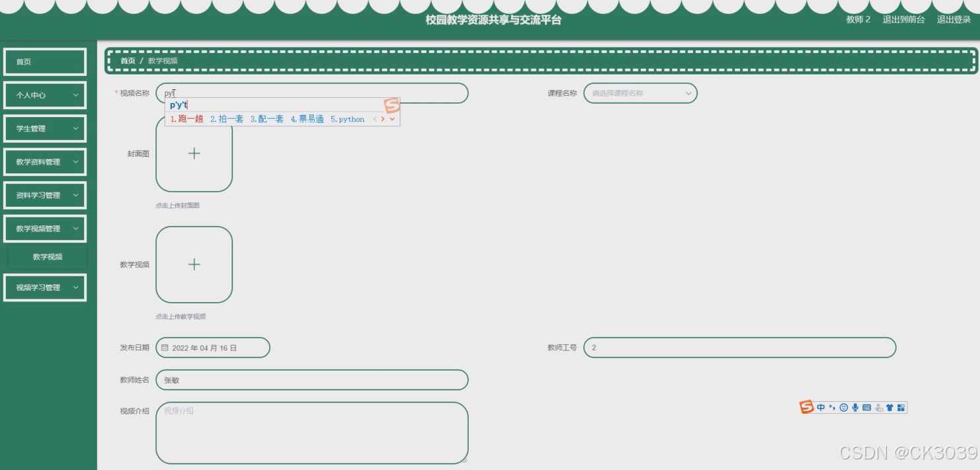The height and width of the screenshot is (470, 980).
Task: Click the plus to upload a teaching video
Action: pos(194,264)
